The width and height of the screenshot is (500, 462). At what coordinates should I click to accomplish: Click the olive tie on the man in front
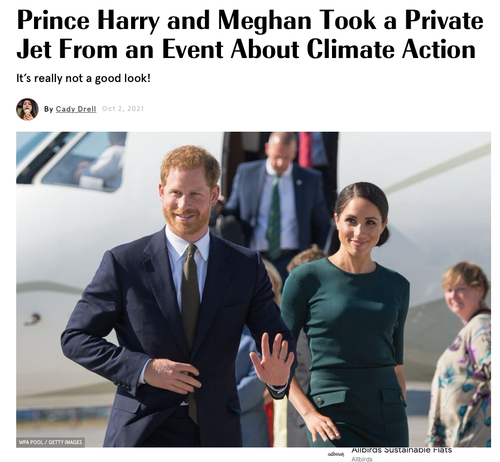pyautogui.click(x=190, y=320)
